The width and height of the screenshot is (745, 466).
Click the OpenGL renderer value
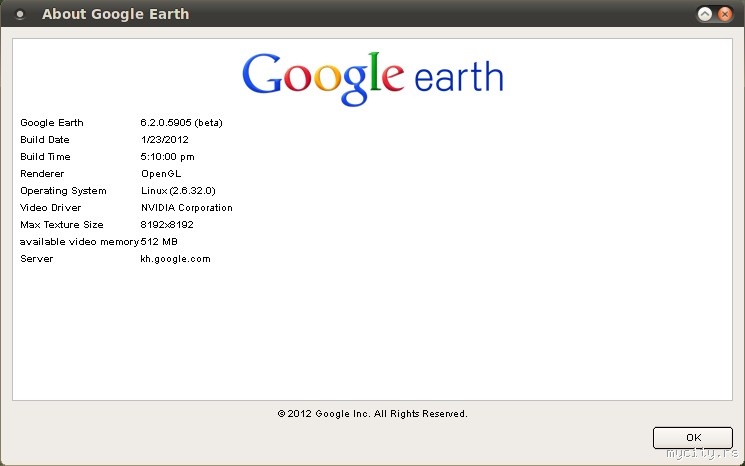coord(161,174)
